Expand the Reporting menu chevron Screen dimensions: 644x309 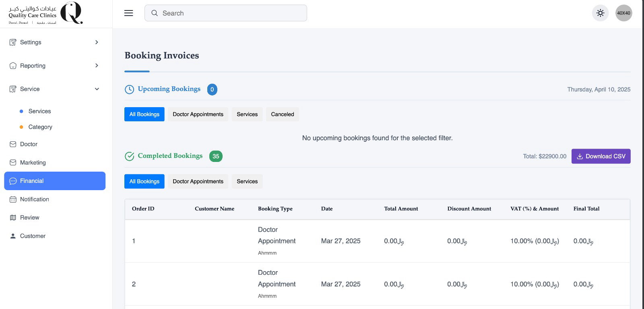pyautogui.click(x=97, y=66)
